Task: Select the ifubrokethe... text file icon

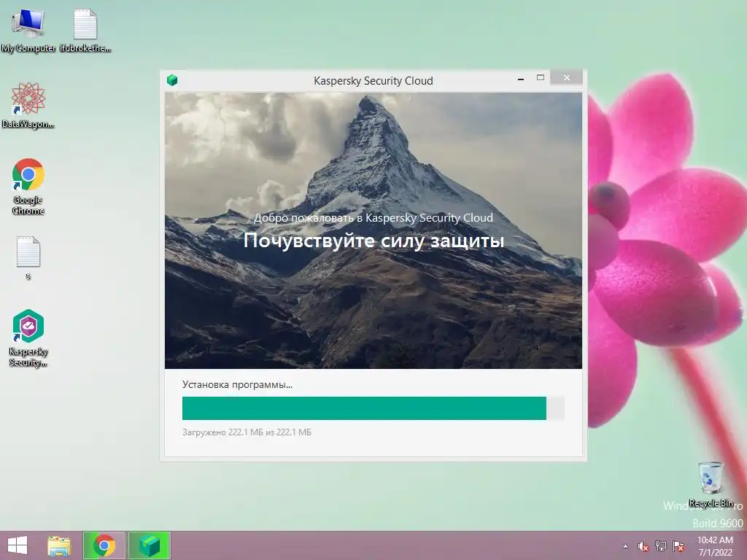Action: [x=85, y=31]
